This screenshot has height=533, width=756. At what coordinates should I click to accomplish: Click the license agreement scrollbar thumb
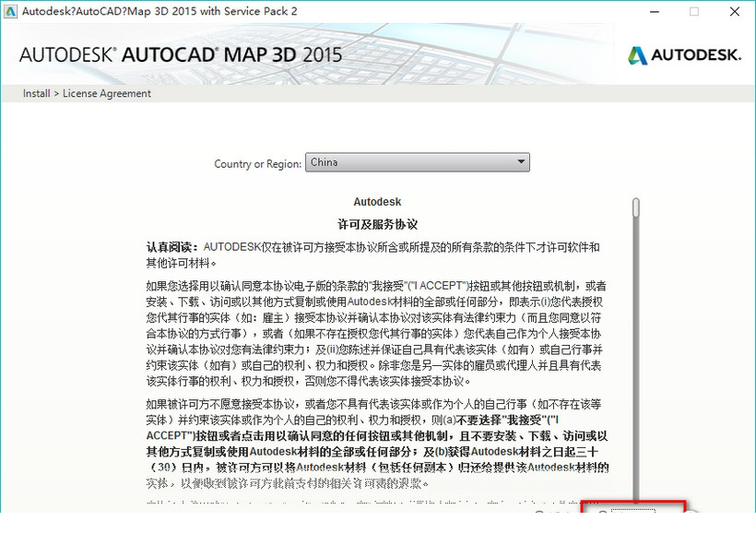(x=636, y=207)
